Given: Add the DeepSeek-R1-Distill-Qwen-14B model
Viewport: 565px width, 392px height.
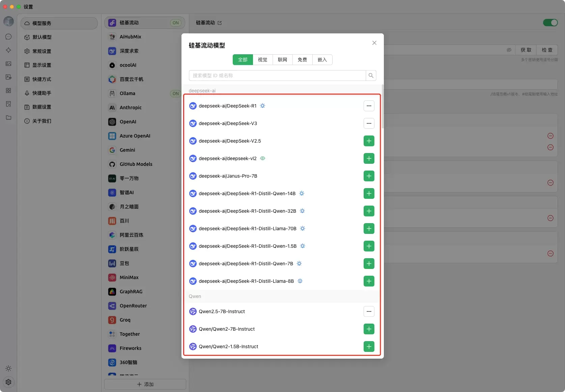Looking at the screenshot, I should (369, 193).
